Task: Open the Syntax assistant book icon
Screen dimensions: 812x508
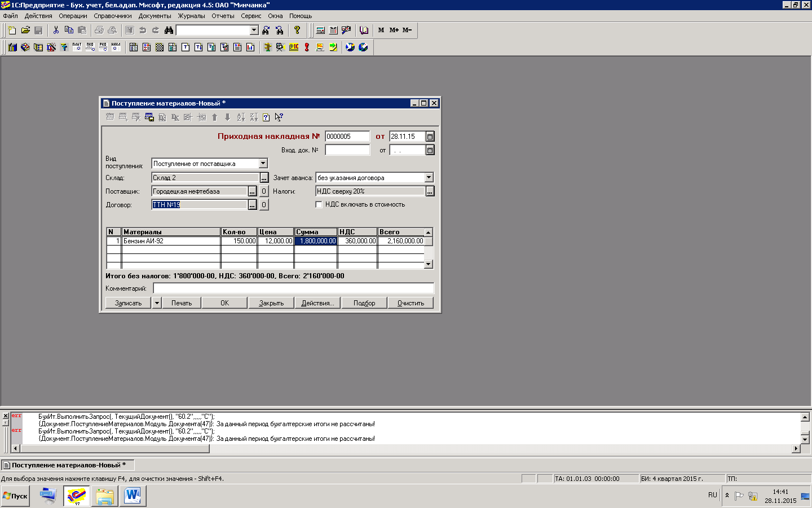Action: tap(364, 30)
